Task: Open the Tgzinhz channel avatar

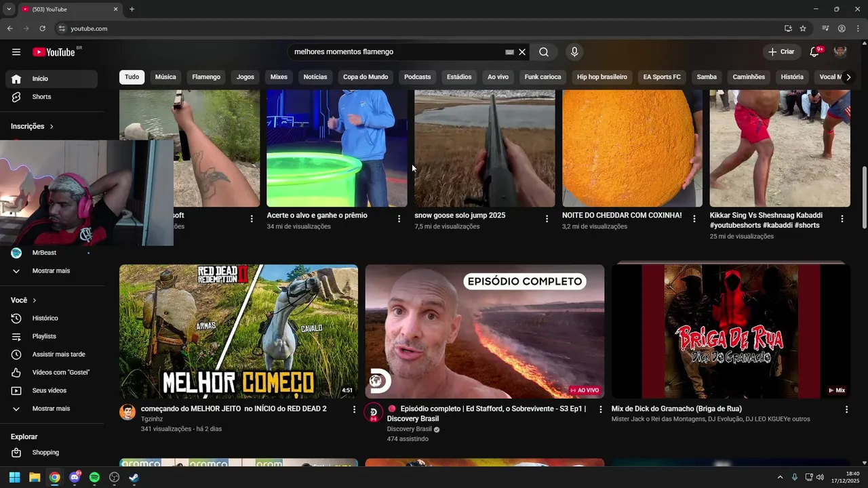Action: (127, 412)
